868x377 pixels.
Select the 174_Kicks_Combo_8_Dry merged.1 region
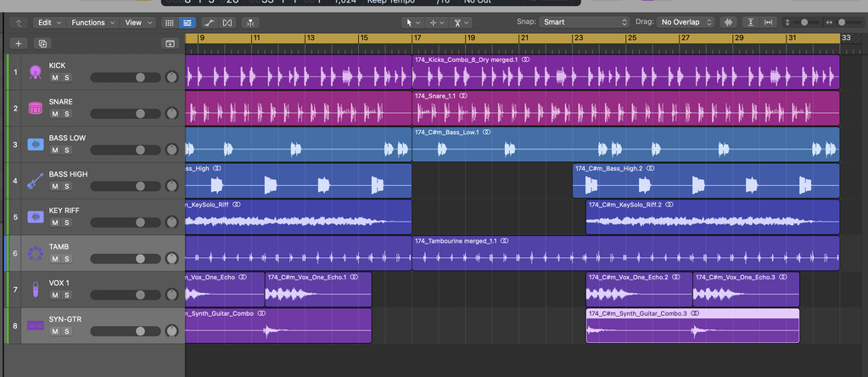point(625,72)
